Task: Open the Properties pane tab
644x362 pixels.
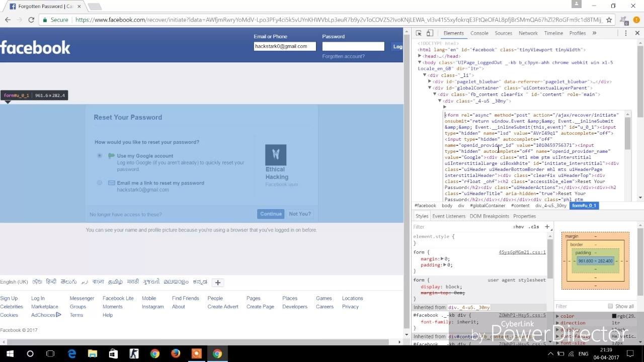Action: coord(524,216)
